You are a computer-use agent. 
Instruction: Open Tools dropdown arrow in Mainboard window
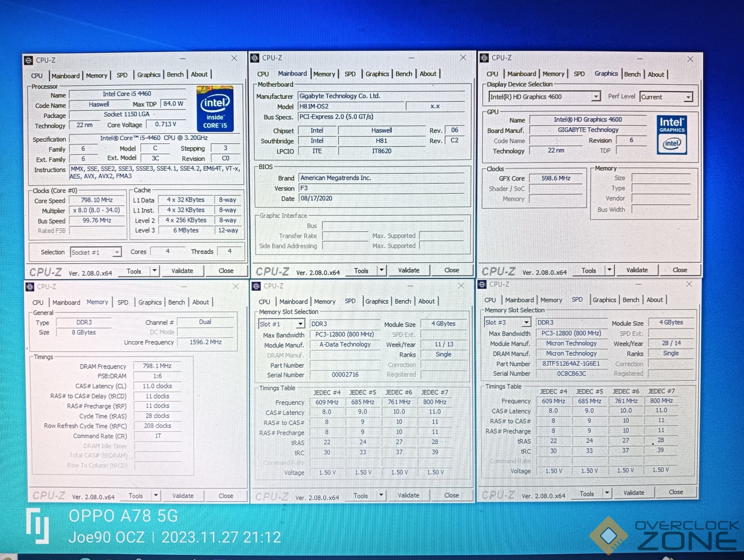pyautogui.click(x=381, y=270)
